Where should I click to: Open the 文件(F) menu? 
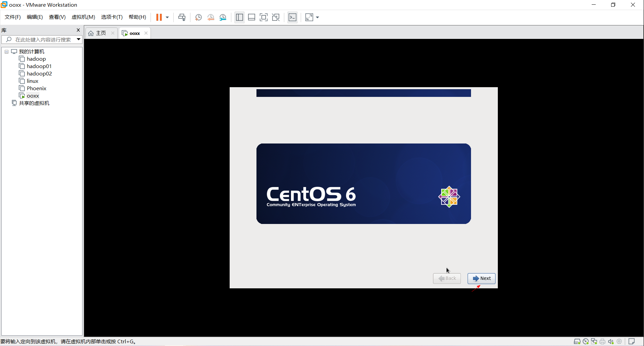[13, 17]
